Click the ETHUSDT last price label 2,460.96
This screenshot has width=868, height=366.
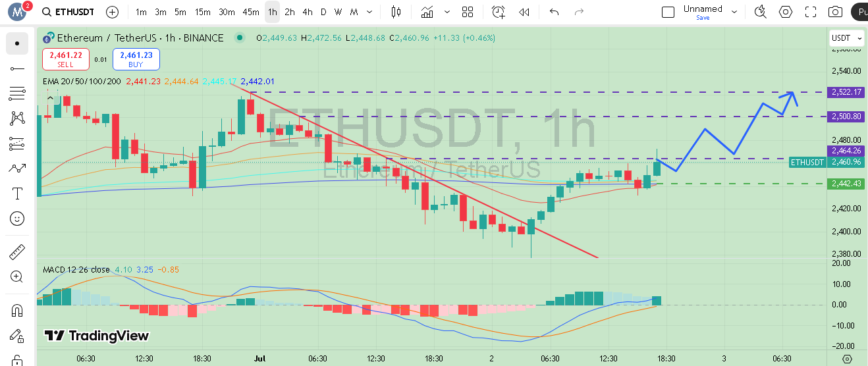(x=827, y=162)
